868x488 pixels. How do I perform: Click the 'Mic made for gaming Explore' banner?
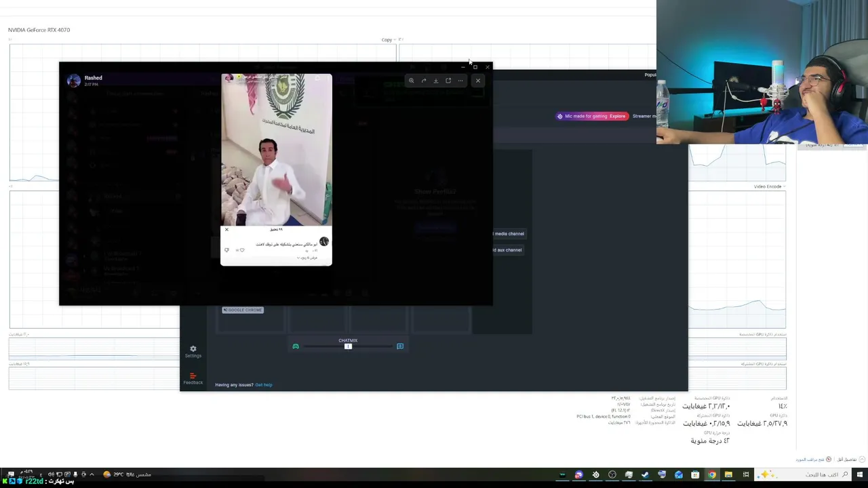pyautogui.click(x=591, y=116)
